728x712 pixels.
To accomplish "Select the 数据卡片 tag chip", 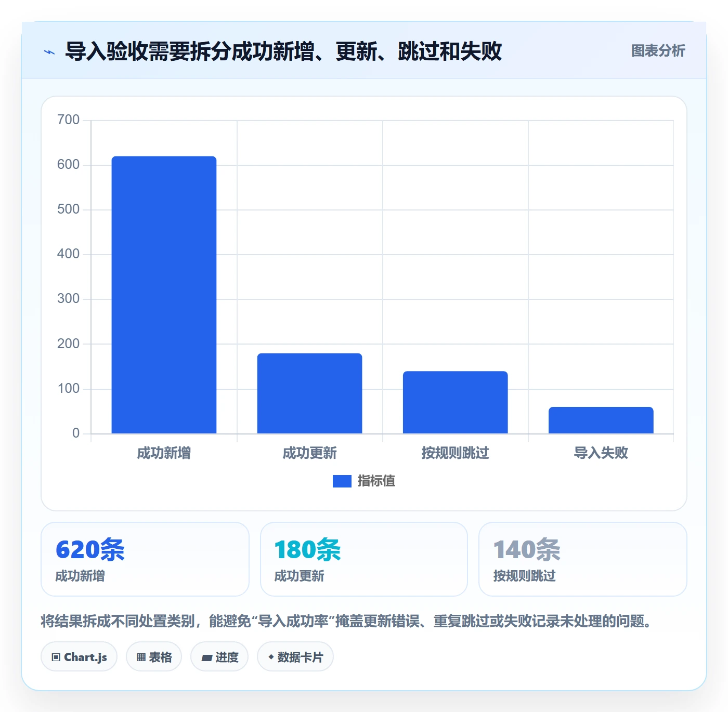I will 295,657.
